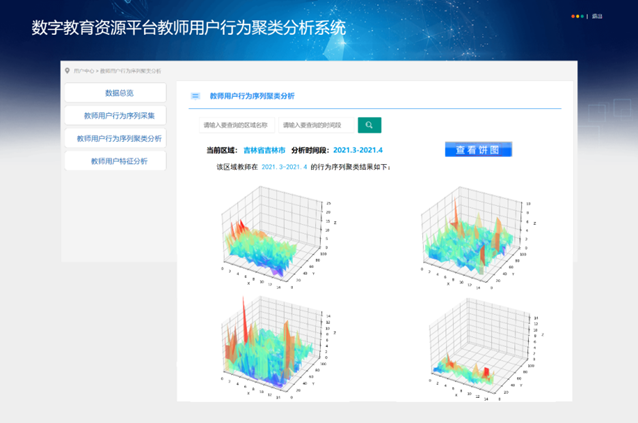Click the 2021.3-2021.4 analysis period value
638x423 pixels.
tap(355, 150)
